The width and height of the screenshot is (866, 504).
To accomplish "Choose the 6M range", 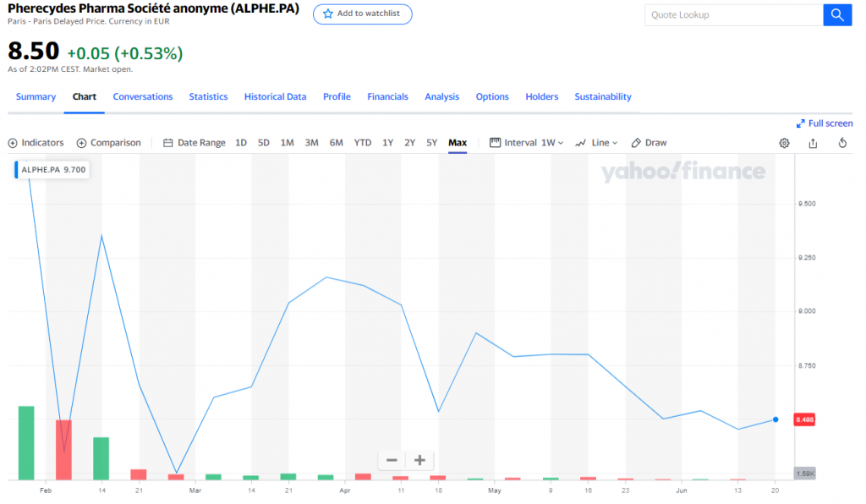I will pos(337,143).
